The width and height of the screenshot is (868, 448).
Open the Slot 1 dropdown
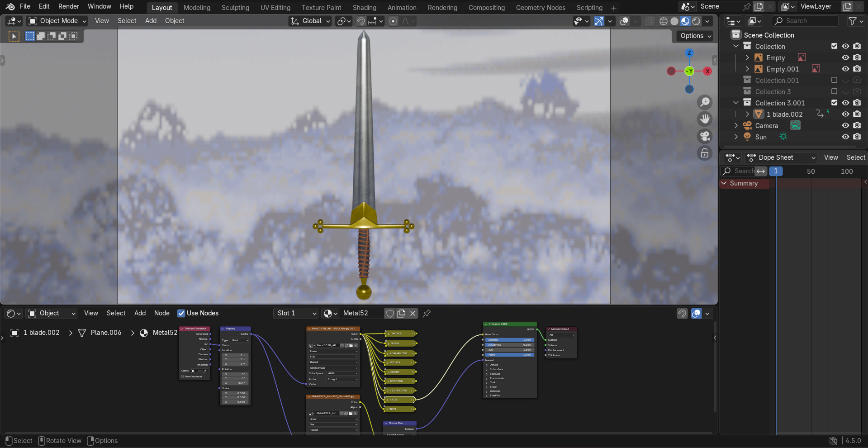click(x=296, y=313)
